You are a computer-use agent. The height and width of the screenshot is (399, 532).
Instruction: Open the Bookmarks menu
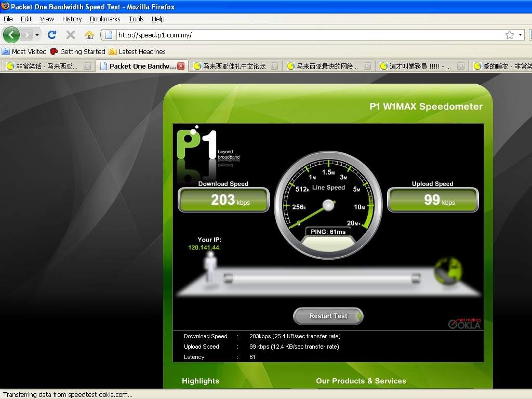(x=105, y=19)
